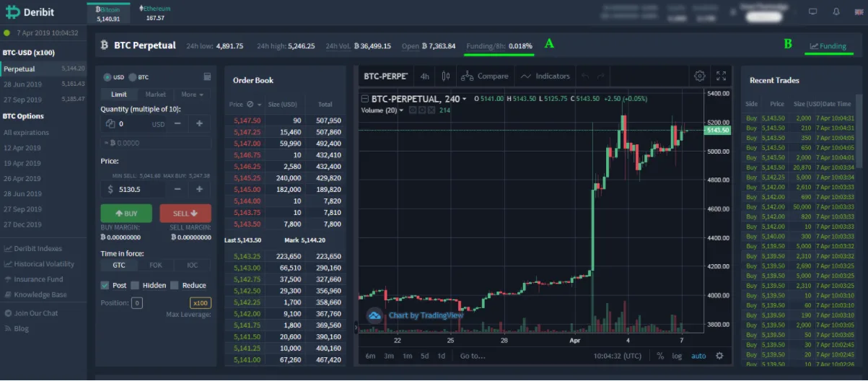
Task: Select BTC quantity radio button
Action: point(132,77)
